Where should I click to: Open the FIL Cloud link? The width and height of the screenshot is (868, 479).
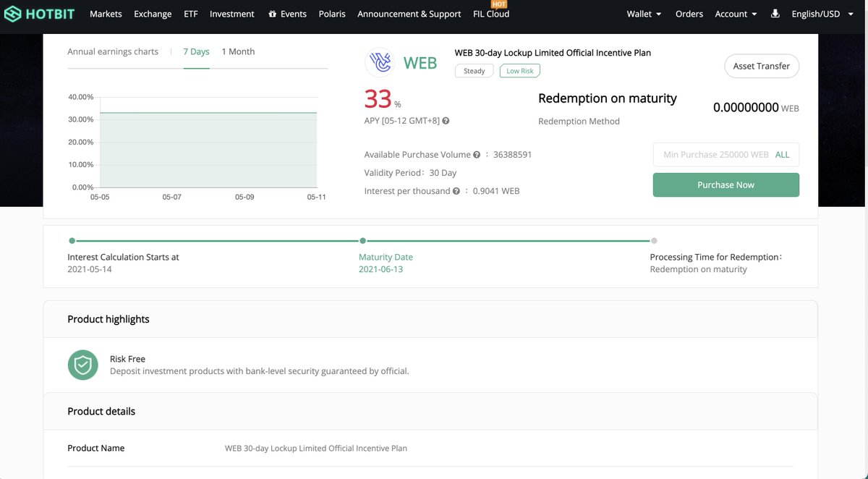[x=491, y=14]
